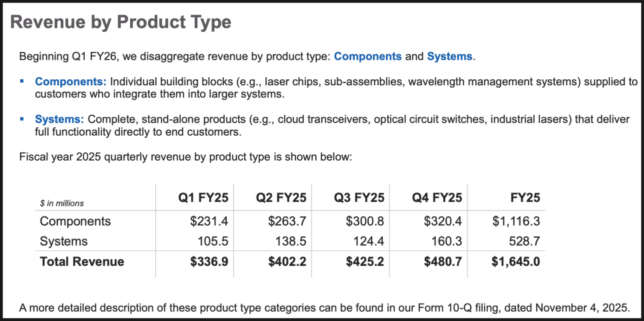Click the full-year FY25 column header
This screenshot has height=321, width=644.
pos(525,198)
